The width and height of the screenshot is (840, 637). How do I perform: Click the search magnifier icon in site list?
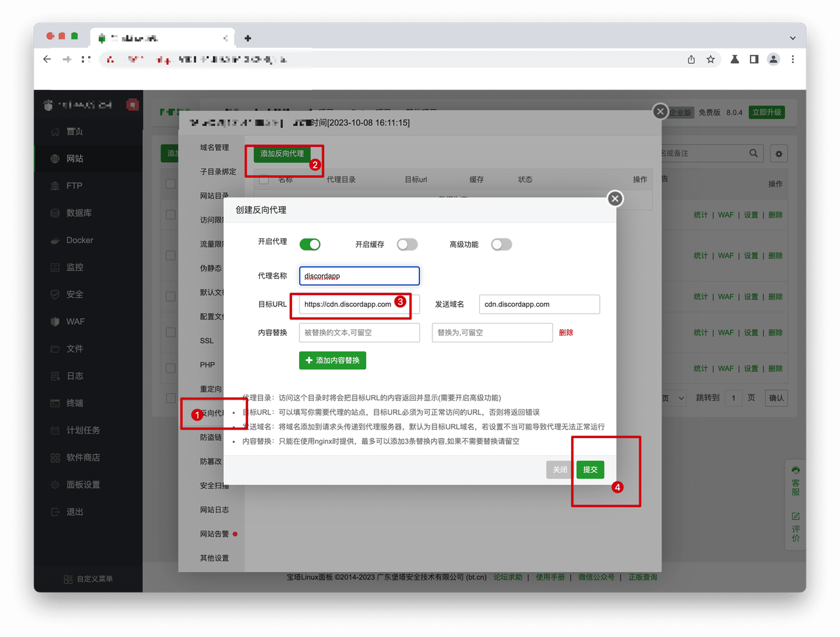[753, 154]
